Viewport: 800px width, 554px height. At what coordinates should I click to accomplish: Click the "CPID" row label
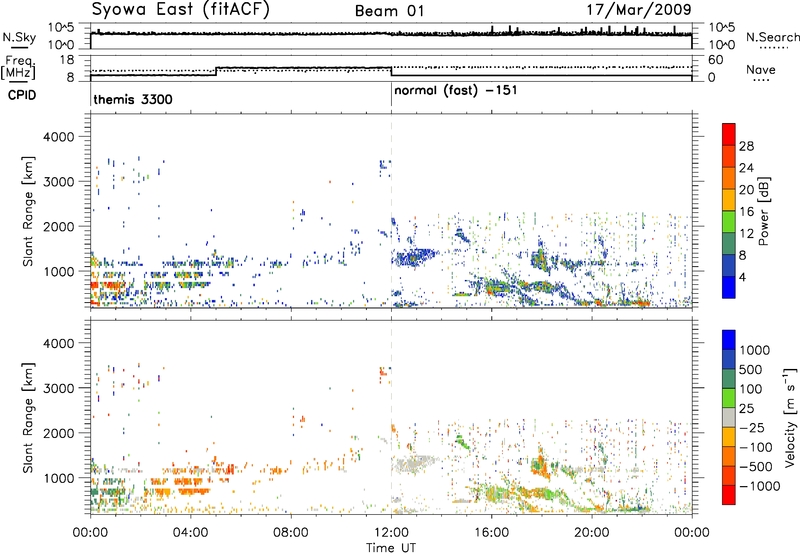point(22,95)
